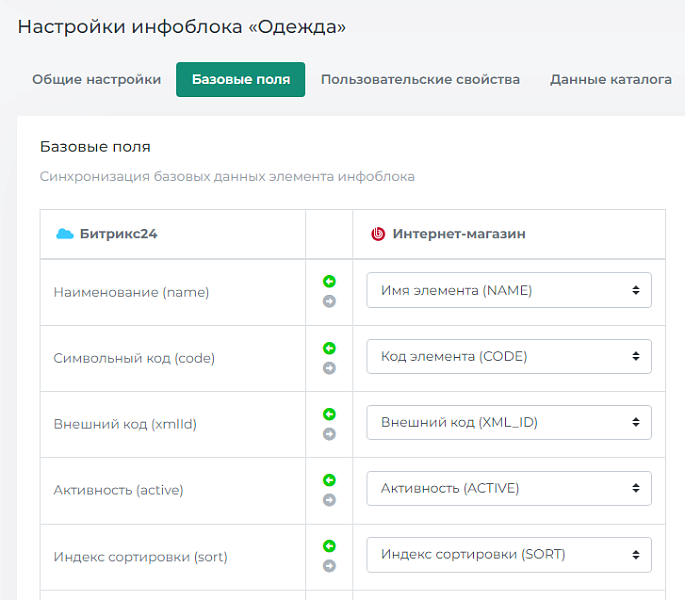This screenshot has width=685, height=600.
Task: Click the Битрикс24 cloud icon
Action: click(x=64, y=234)
